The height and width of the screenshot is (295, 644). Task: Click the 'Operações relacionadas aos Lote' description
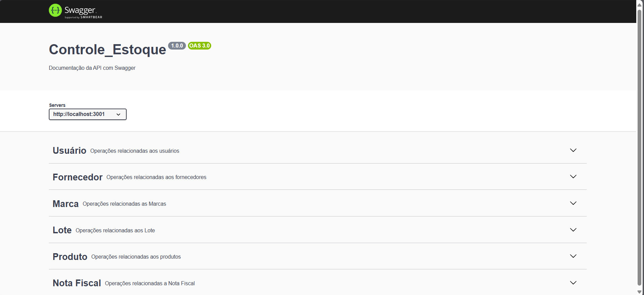click(115, 231)
